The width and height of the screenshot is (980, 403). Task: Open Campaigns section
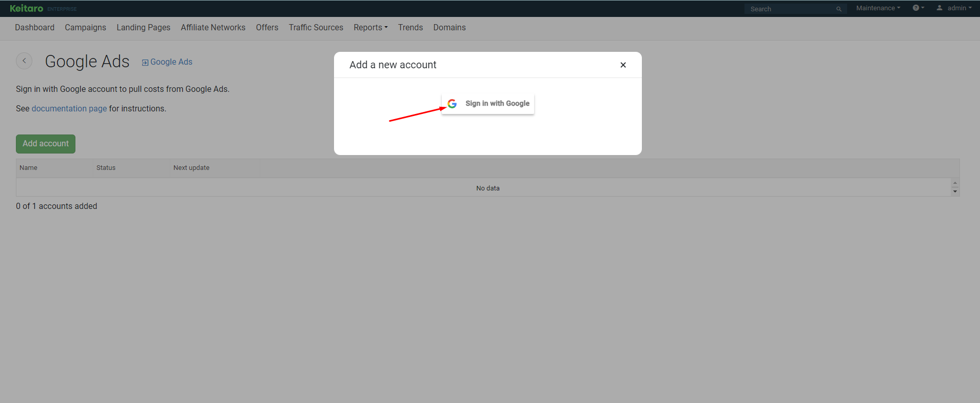85,28
